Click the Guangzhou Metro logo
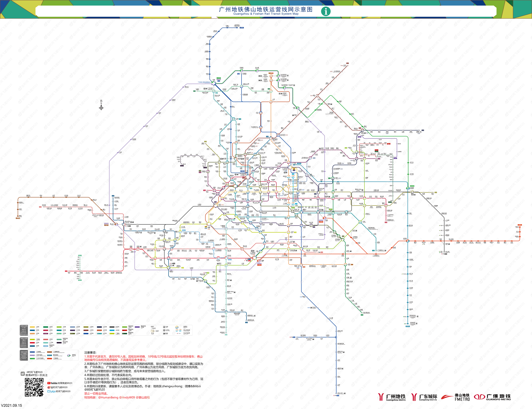Screen dimensions: 532x409 point(392,397)
